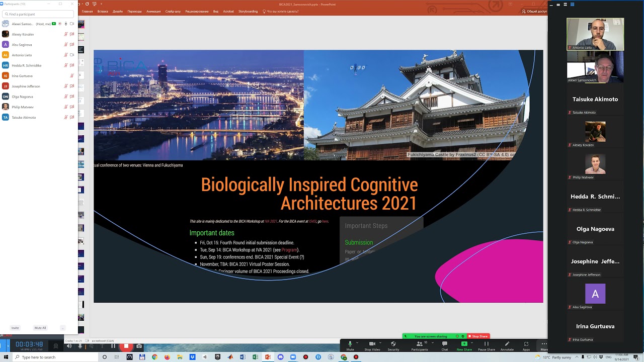644x362 pixels.
Task: Open Microsoft Word from the taskbar
Action: pos(243,357)
